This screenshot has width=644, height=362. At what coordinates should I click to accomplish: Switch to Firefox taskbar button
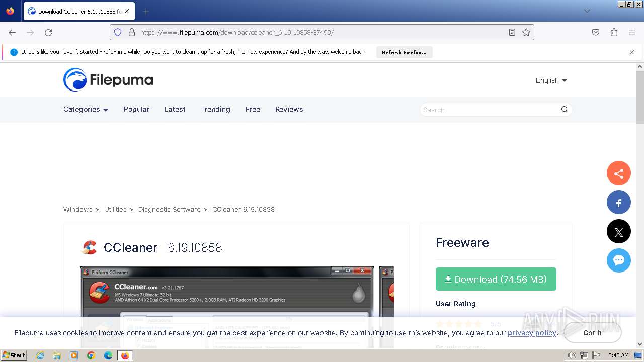point(125,355)
